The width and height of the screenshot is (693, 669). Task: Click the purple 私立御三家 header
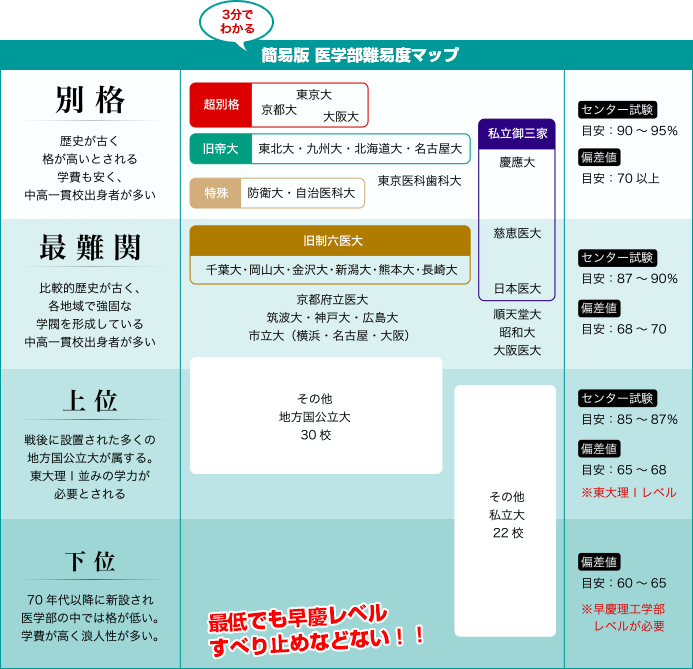[x=517, y=134]
